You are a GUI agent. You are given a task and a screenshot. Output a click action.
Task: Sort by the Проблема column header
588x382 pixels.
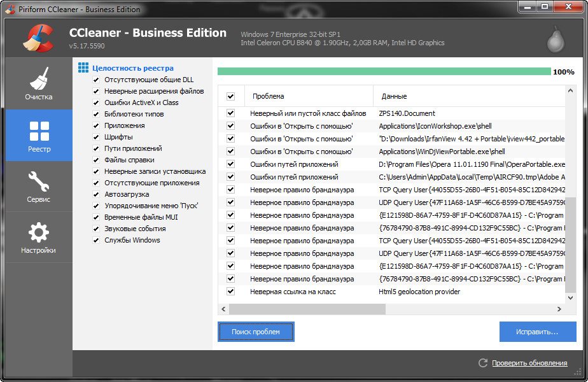pos(309,96)
